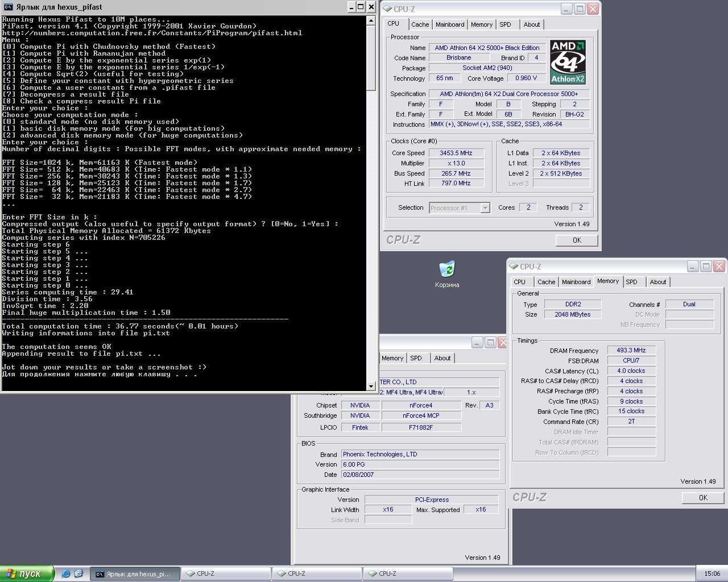Image resolution: width=728 pixels, height=582 pixels.
Task: Click the About tab in the mainboard CPU-Z window
Action: pyautogui.click(x=442, y=358)
